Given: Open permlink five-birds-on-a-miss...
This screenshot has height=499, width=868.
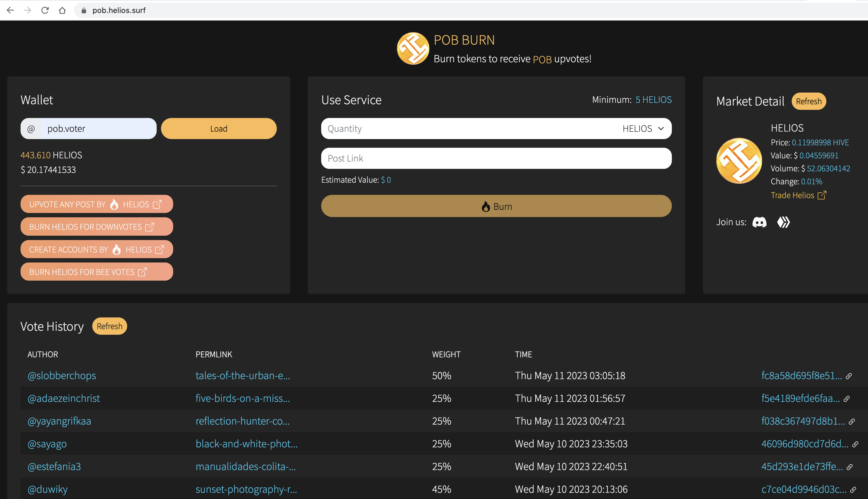Looking at the screenshot, I should pos(243,398).
